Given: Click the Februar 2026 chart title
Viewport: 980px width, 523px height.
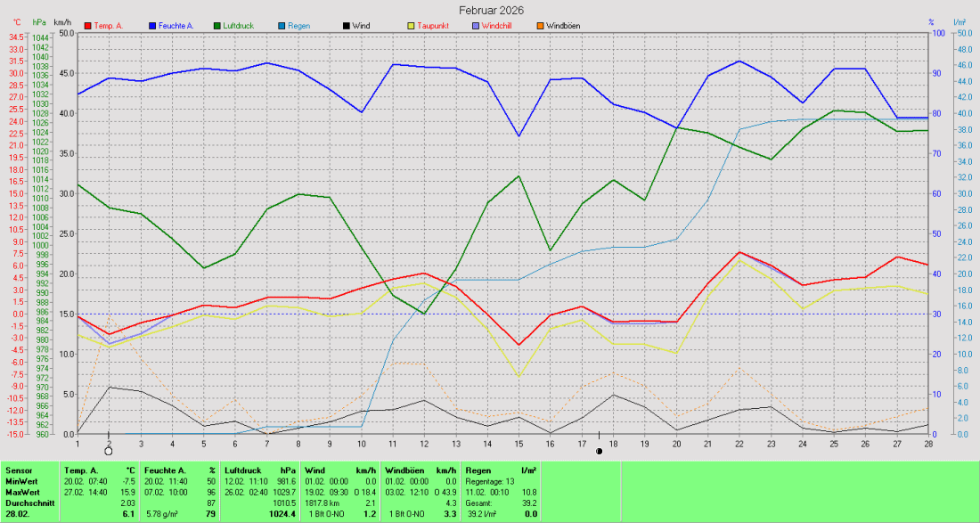Looking at the screenshot, I should (x=491, y=10).
